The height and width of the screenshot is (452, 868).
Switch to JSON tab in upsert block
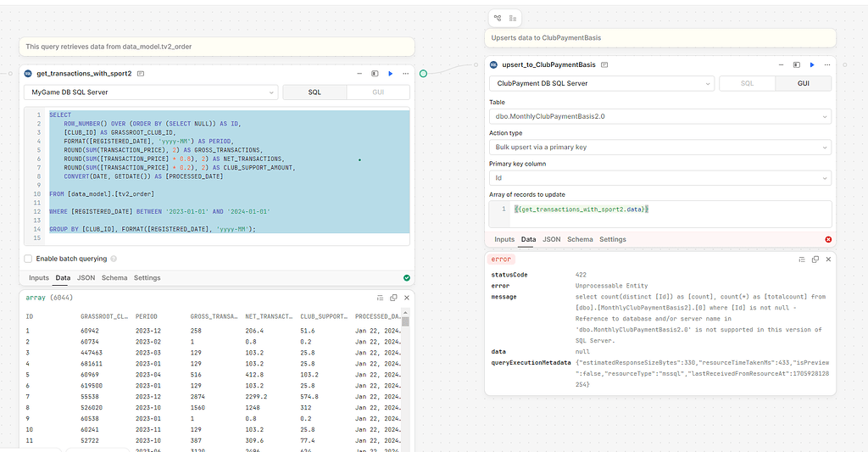pos(551,240)
